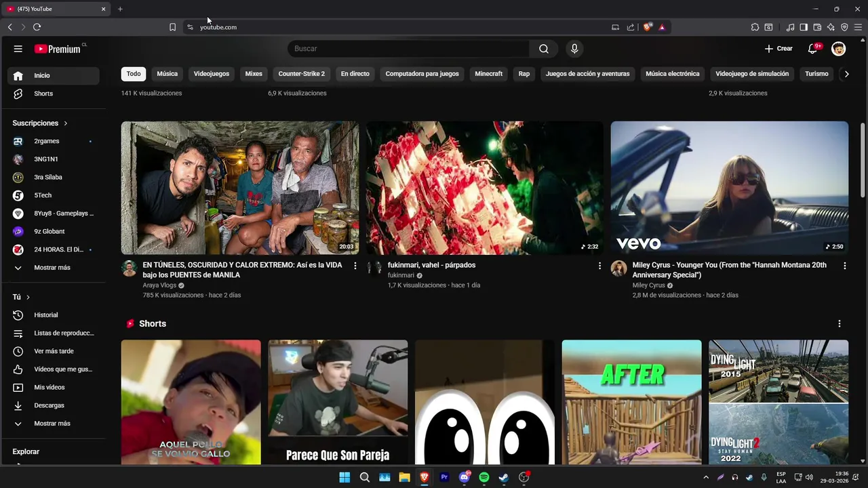Open the account avatar menu

pyautogui.click(x=839, y=49)
